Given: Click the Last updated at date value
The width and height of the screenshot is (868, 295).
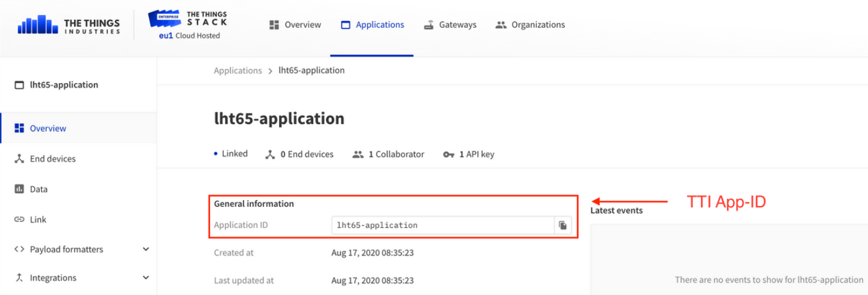Looking at the screenshot, I should pos(373,281).
